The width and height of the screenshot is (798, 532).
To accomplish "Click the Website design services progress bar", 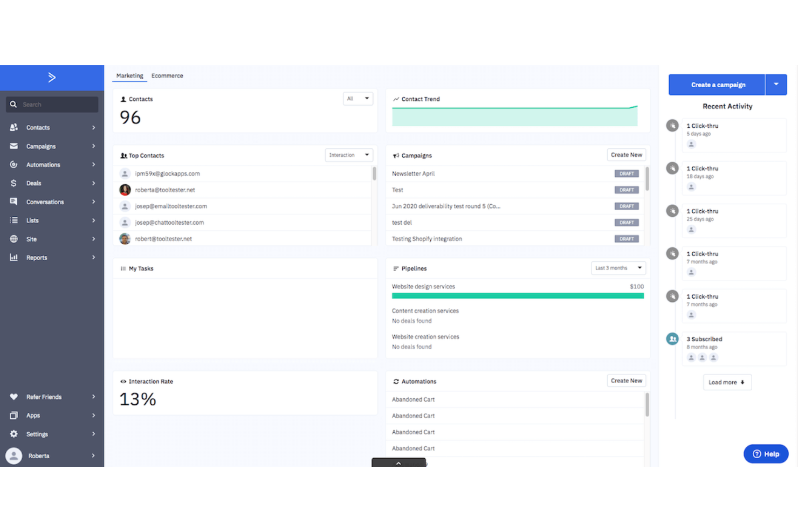I will coord(518,296).
